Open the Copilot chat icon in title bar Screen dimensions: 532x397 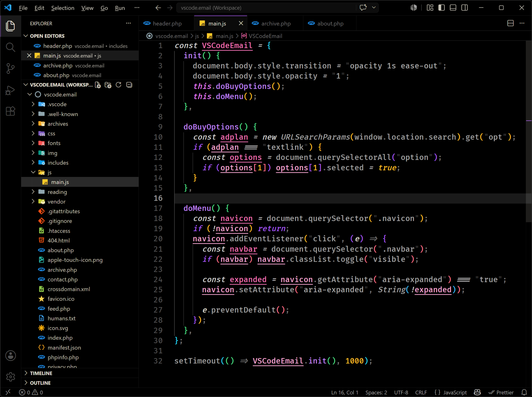363,7
